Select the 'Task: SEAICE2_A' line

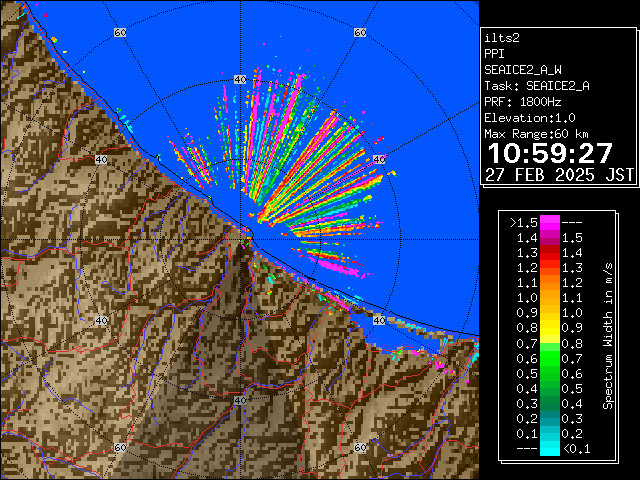(x=537, y=86)
